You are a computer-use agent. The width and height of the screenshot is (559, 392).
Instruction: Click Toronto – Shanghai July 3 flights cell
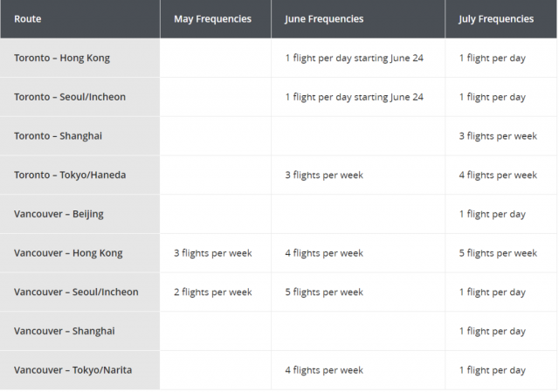(x=500, y=136)
